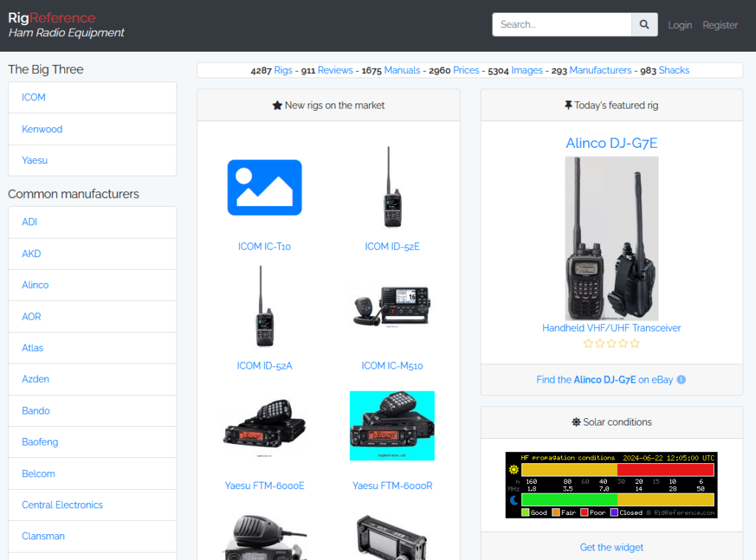This screenshot has width=756, height=560.
Task: Select Alinco in Common manufacturers list
Action: click(92, 285)
